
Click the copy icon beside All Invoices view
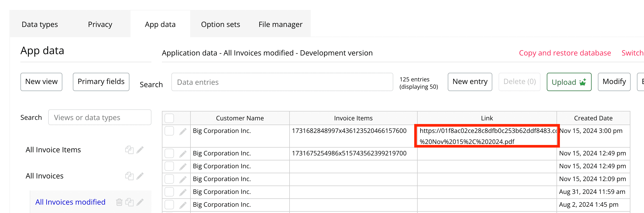coord(129,176)
